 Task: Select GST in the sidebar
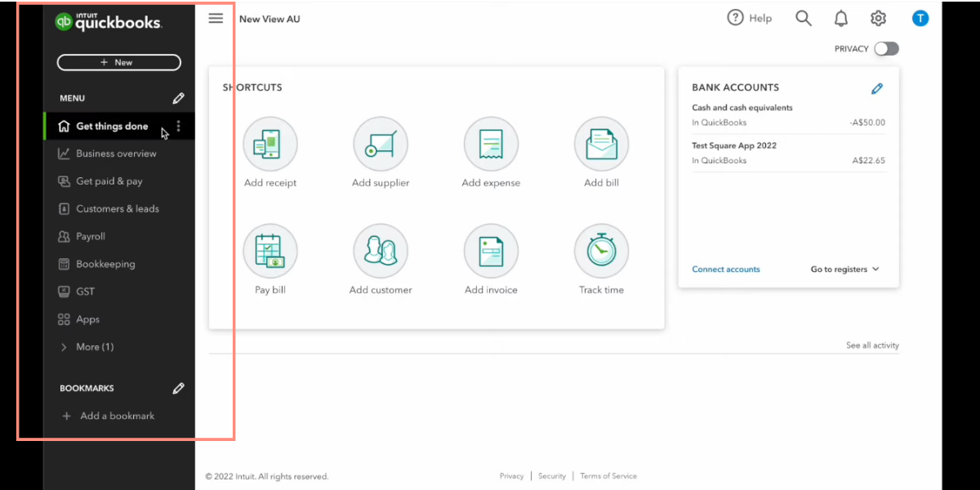85,292
